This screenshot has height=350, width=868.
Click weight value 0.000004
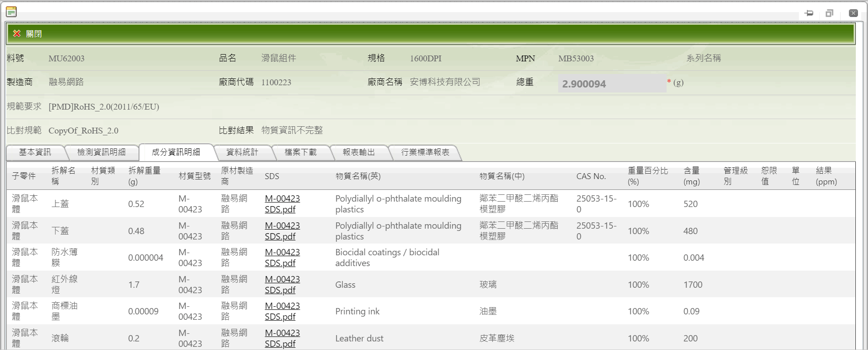coord(145,258)
